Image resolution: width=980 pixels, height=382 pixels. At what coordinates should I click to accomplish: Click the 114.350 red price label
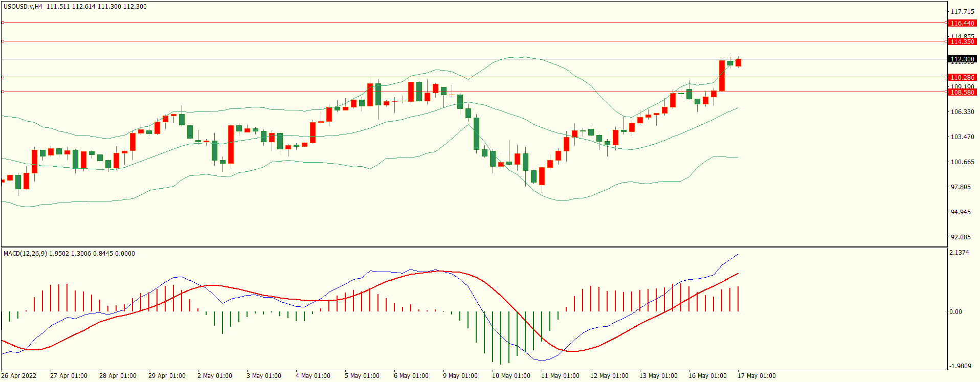pos(962,41)
